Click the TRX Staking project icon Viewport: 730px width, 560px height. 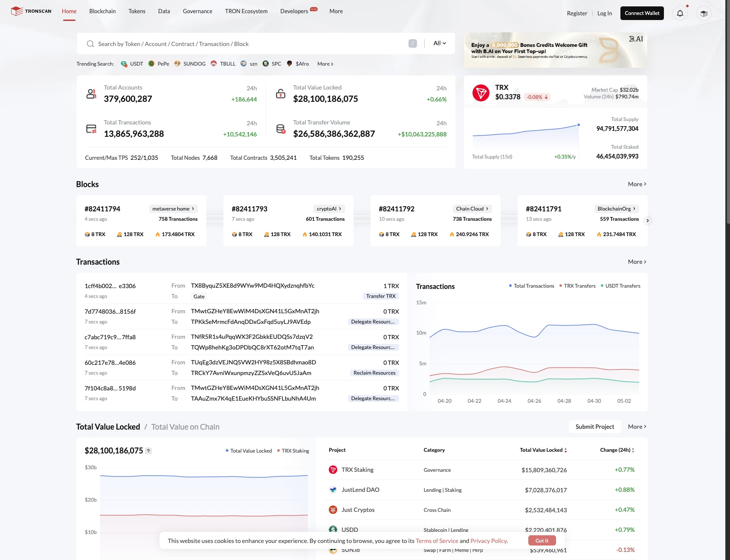[x=333, y=470]
